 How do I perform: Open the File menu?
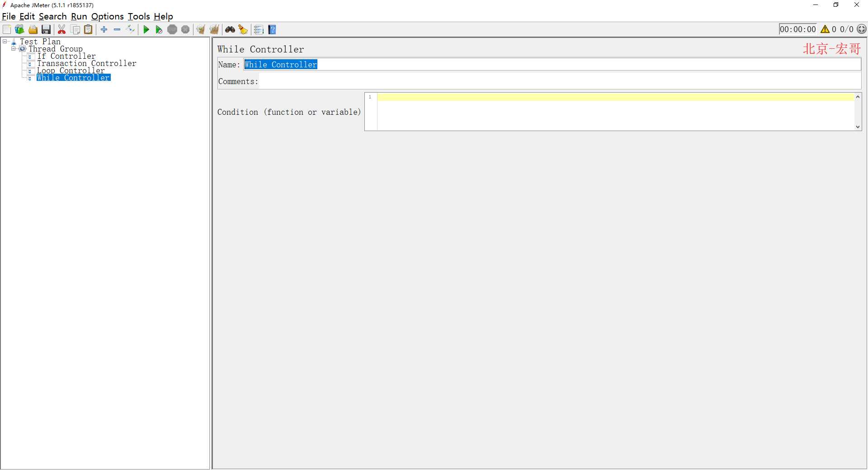pyautogui.click(x=9, y=16)
